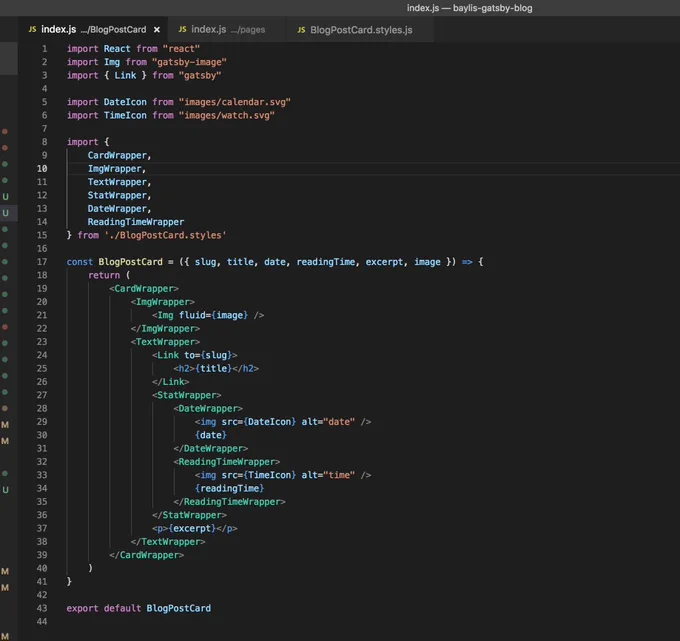This screenshot has width=680, height=641.
Task: Select the active index.js BlogPostCard tab
Action: click(94, 29)
